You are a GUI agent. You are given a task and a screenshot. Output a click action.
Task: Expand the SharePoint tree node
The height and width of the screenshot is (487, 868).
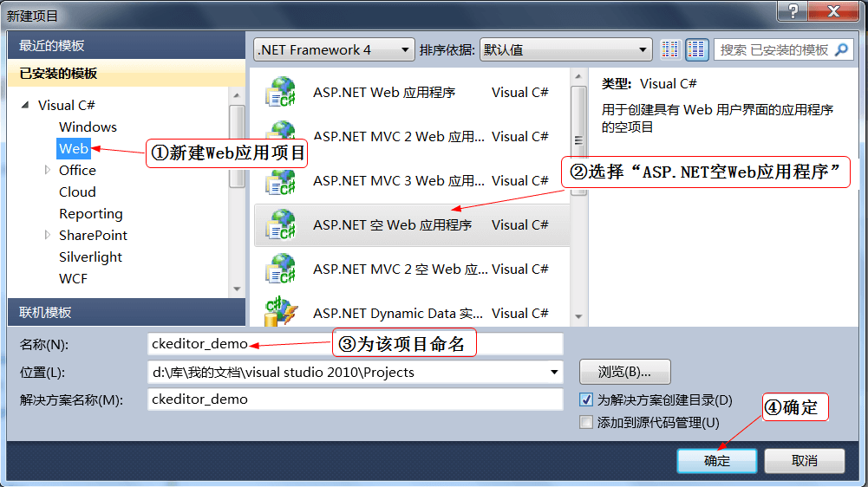point(47,235)
